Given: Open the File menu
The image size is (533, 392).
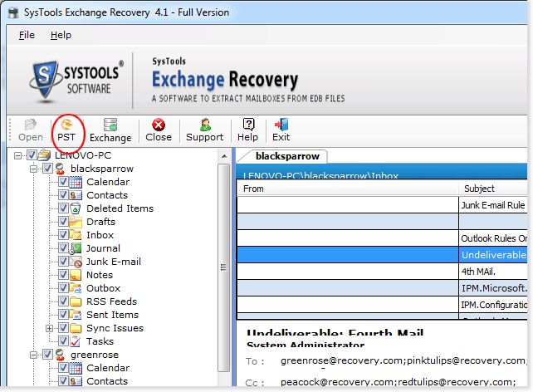Looking at the screenshot, I should pyautogui.click(x=27, y=35).
